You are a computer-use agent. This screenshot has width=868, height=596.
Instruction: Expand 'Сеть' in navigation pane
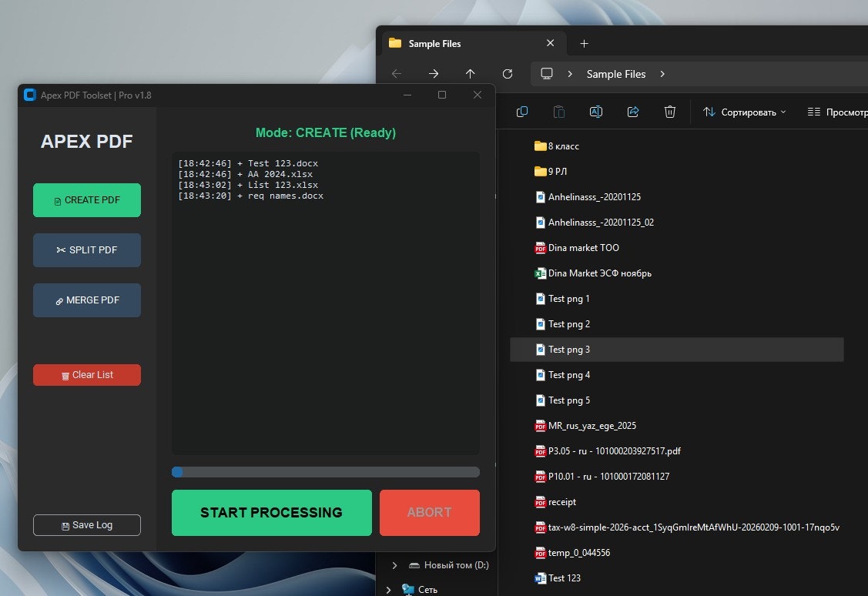pos(389,590)
